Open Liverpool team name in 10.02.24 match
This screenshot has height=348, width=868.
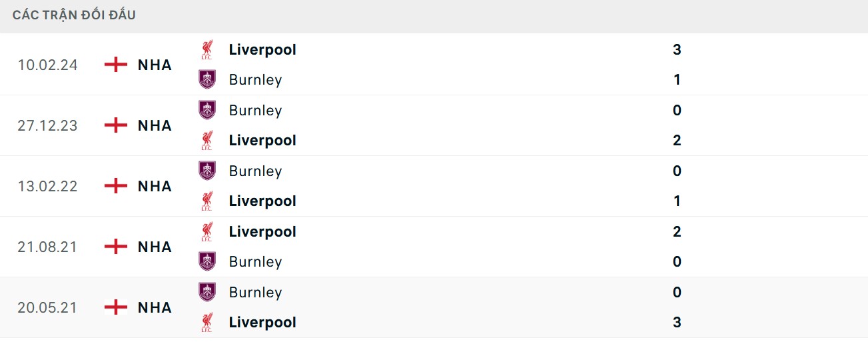pyautogui.click(x=262, y=49)
